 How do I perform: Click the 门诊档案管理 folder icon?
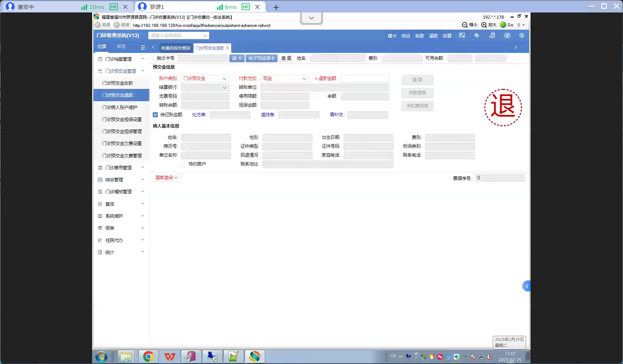coord(100,59)
